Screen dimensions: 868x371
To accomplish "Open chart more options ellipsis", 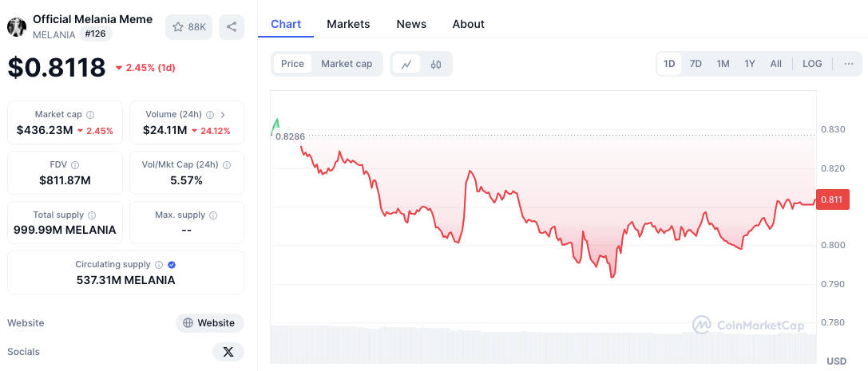I will point(849,64).
